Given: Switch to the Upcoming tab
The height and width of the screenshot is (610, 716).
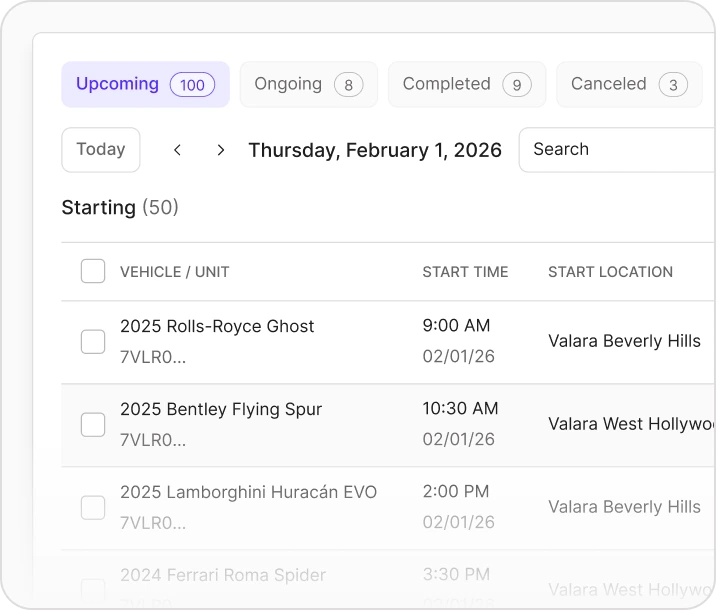Looking at the screenshot, I should click(x=146, y=84).
